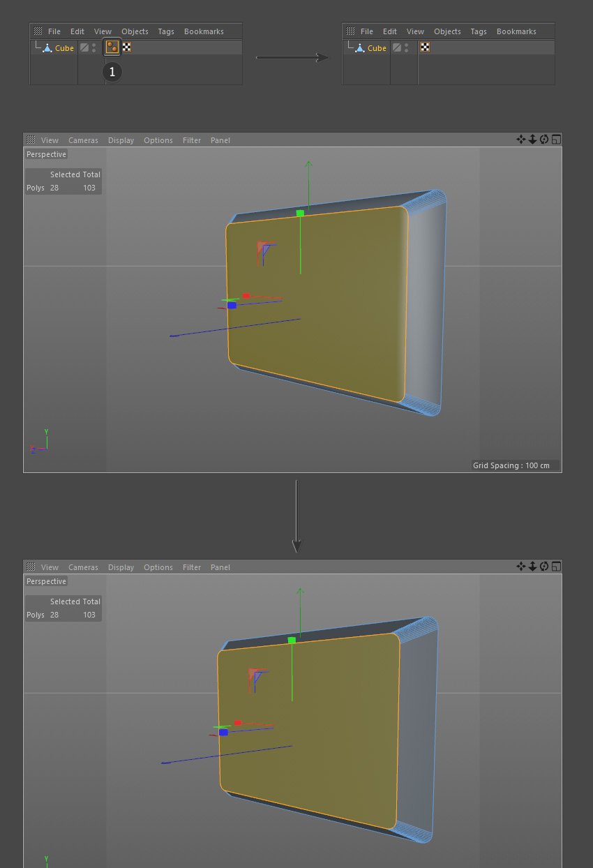Click the green Y-axis handle in upper viewport
Viewport: 593px width, 868px height.
pyautogui.click(x=300, y=213)
